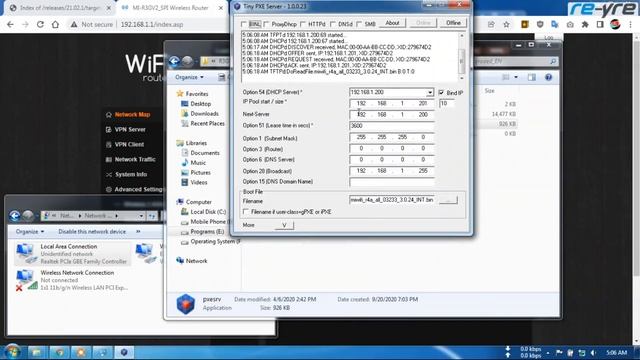This screenshot has height=360, width=640.
Task: Click Chrome's home icon
Action: 55,24
